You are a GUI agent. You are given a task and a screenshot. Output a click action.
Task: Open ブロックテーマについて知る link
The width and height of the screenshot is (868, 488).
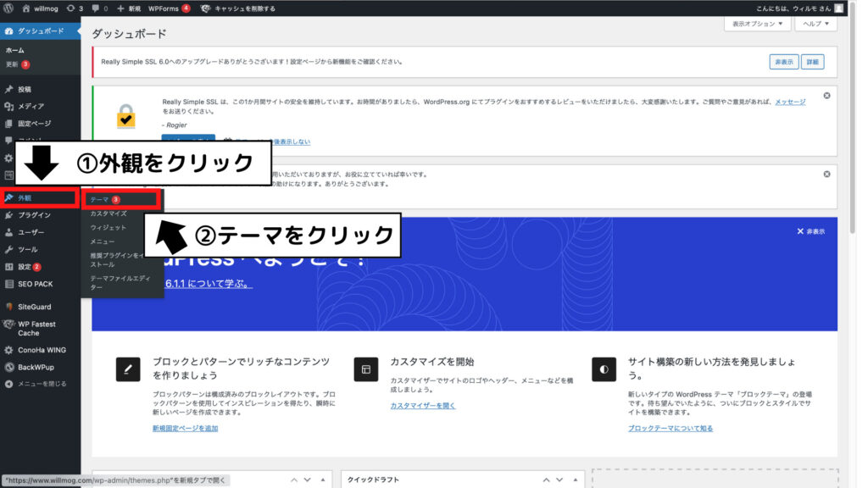(670, 428)
